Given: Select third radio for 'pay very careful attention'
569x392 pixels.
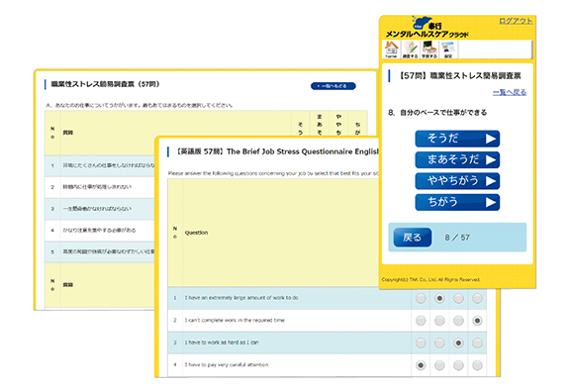Looking at the screenshot, I should [x=458, y=365].
